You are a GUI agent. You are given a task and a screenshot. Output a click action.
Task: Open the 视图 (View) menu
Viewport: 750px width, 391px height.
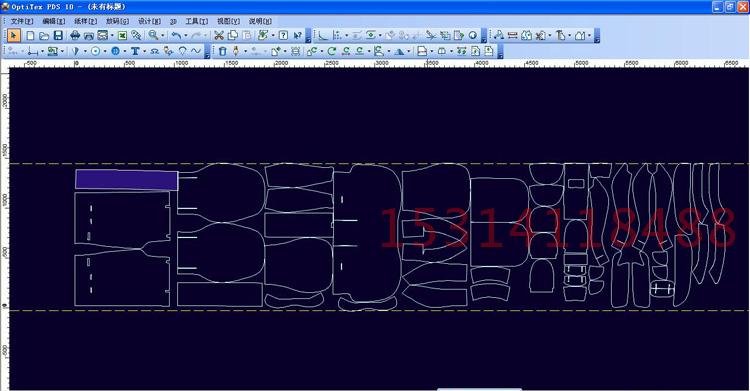pyautogui.click(x=228, y=21)
